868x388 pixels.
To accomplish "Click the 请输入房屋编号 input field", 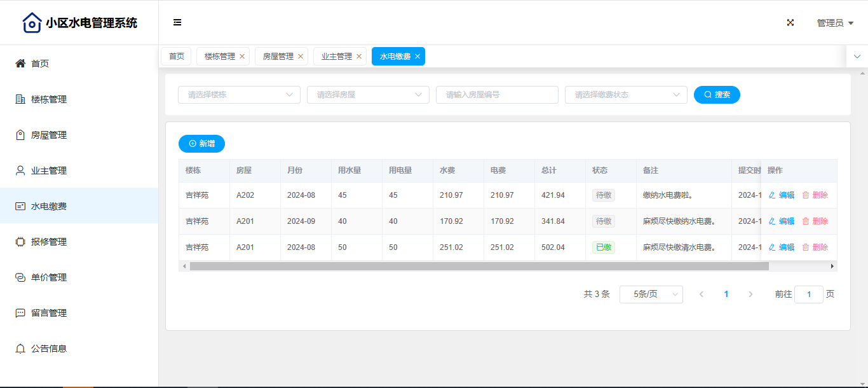I will coord(497,95).
